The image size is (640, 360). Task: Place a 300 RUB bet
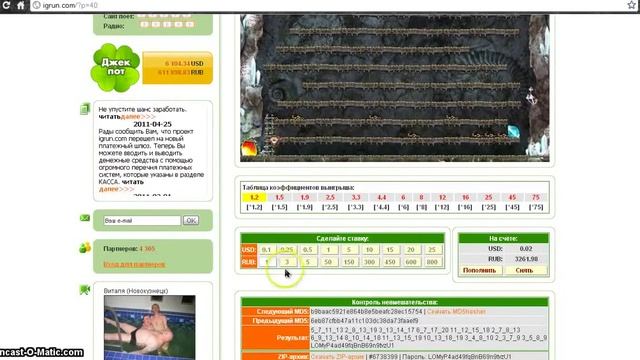(x=369, y=262)
